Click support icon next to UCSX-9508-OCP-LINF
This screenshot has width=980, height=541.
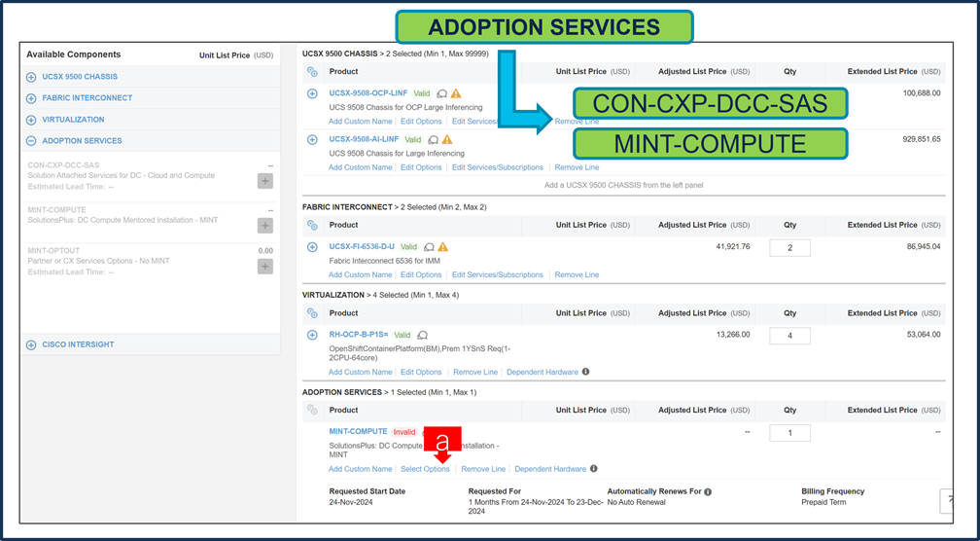tap(441, 93)
